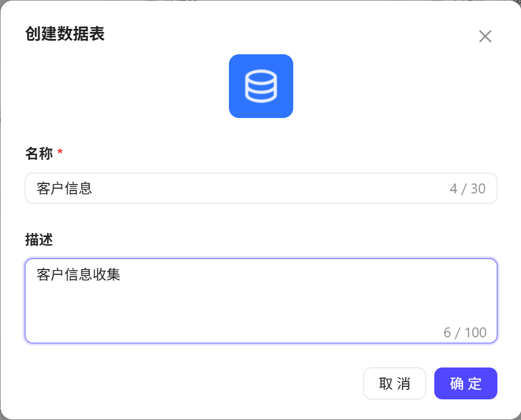This screenshot has height=420, width=521.
Task: Focus the 名称 name input field
Action: (236, 188)
